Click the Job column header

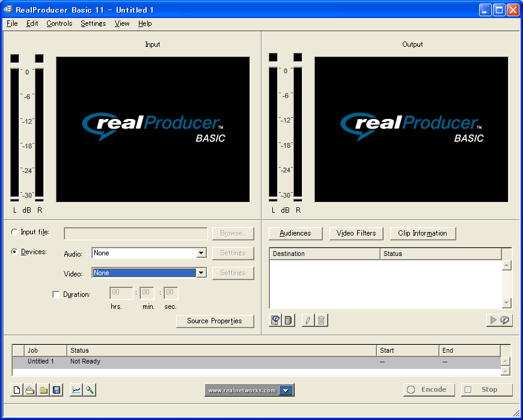point(46,351)
